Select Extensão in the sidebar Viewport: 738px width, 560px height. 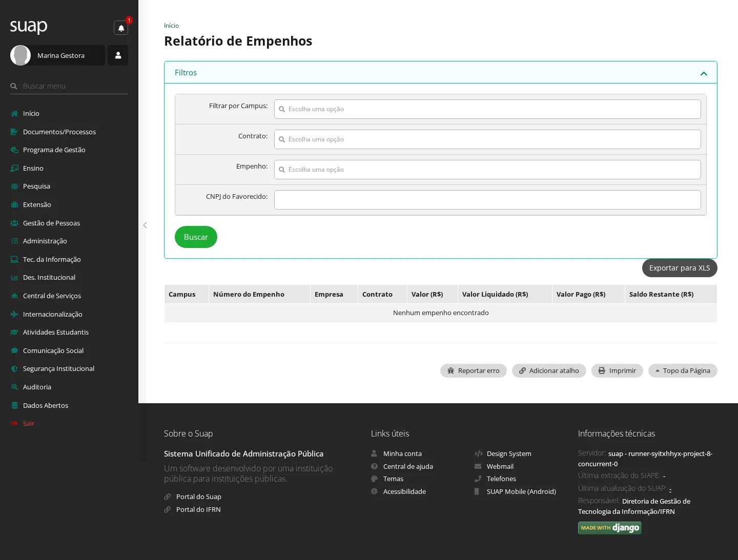pyautogui.click(x=69, y=204)
